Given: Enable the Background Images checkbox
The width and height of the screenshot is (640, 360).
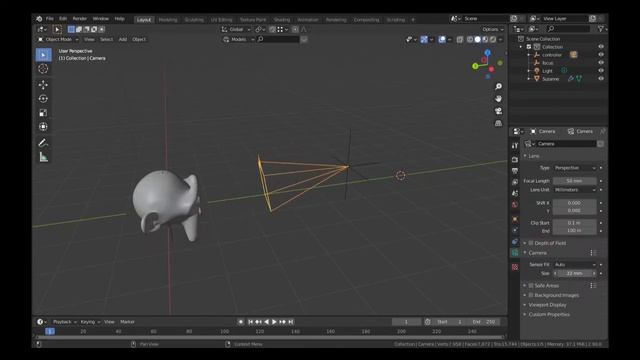Looking at the screenshot, I should 531,295.
